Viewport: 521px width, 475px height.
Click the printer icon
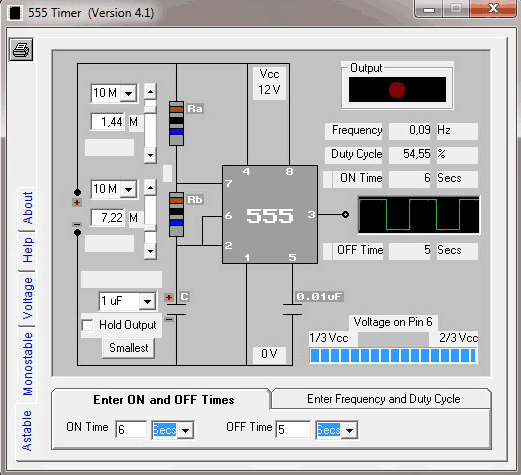pos(21,50)
